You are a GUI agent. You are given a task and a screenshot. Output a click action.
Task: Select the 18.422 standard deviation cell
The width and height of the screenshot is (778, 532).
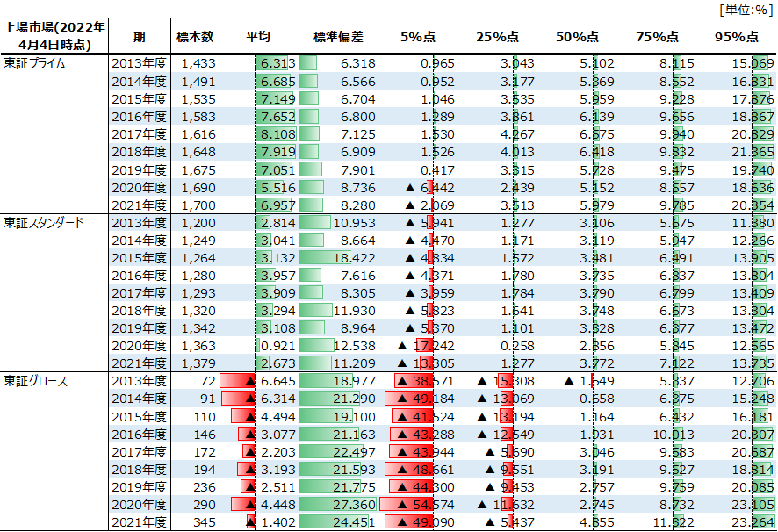(338, 257)
